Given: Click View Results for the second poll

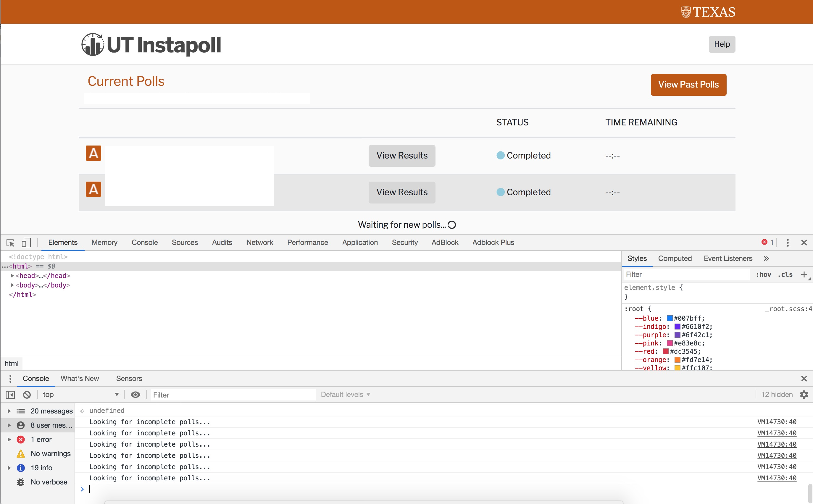Looking at the screenshot, I should click(x=402, y=192).
